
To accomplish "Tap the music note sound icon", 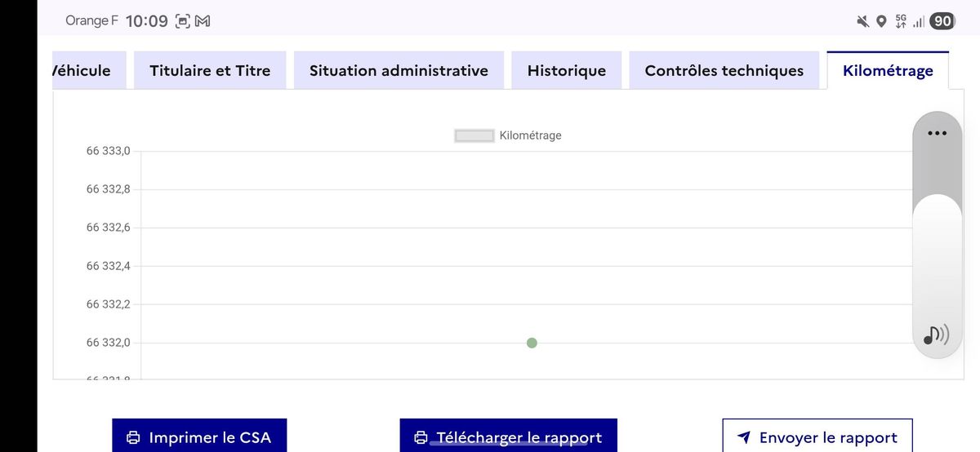I will pyautogui.click(x=936, y=334).
